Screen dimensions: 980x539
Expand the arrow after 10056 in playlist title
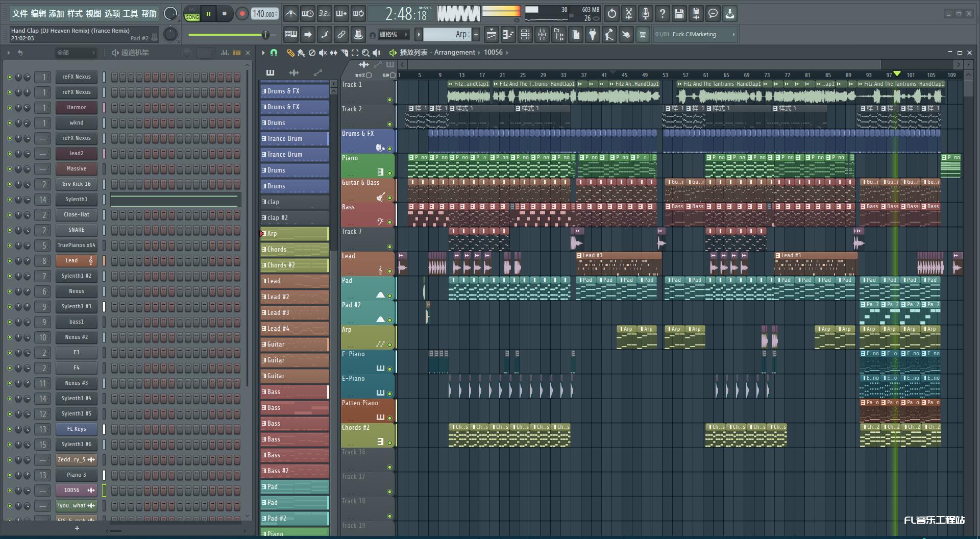point(507,53)
